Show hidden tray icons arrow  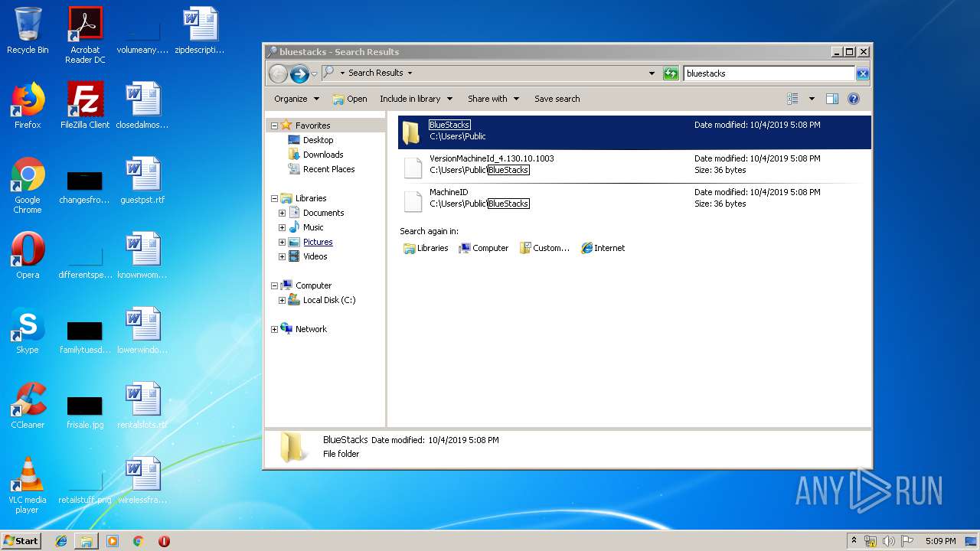click(854, 541)
